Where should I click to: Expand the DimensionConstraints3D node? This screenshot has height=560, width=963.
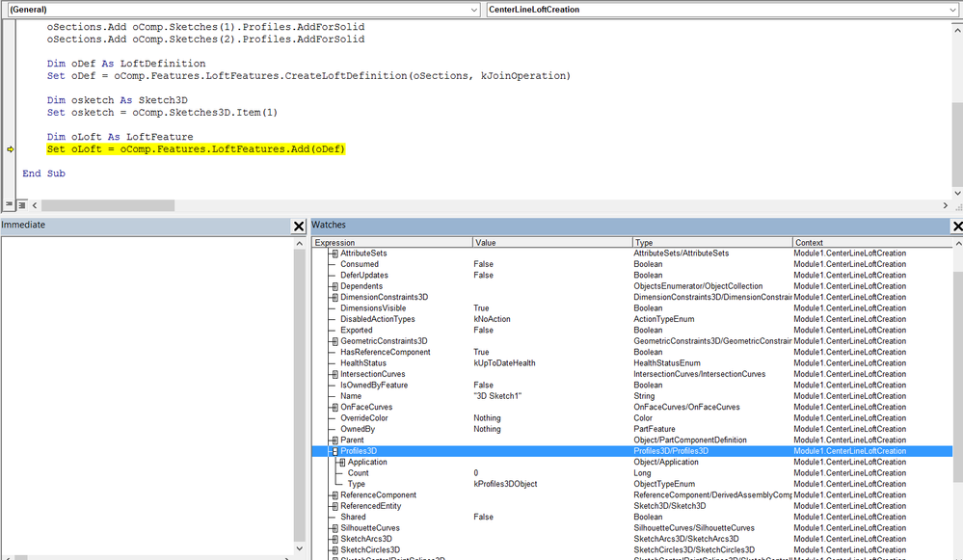(x=334, y=297)
